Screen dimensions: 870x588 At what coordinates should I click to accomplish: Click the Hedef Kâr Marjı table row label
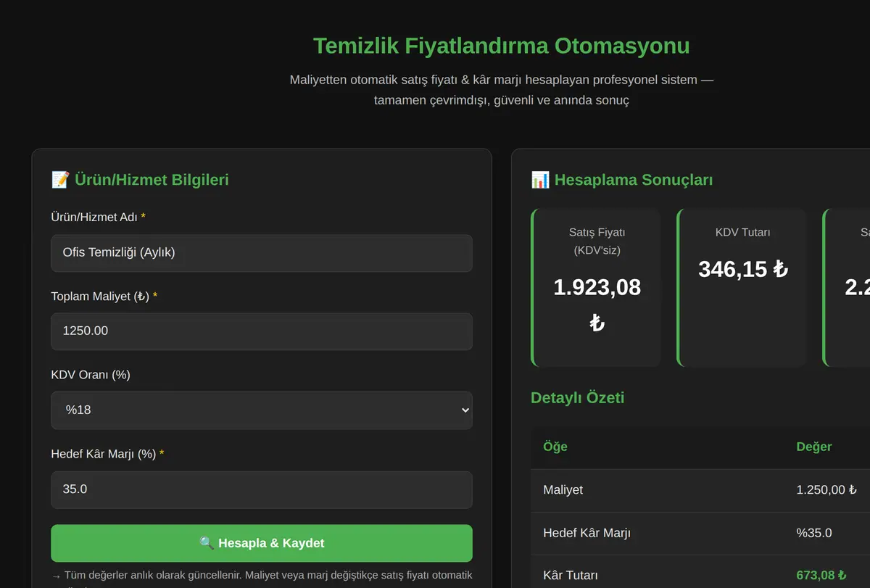click(x=587, y=533)
